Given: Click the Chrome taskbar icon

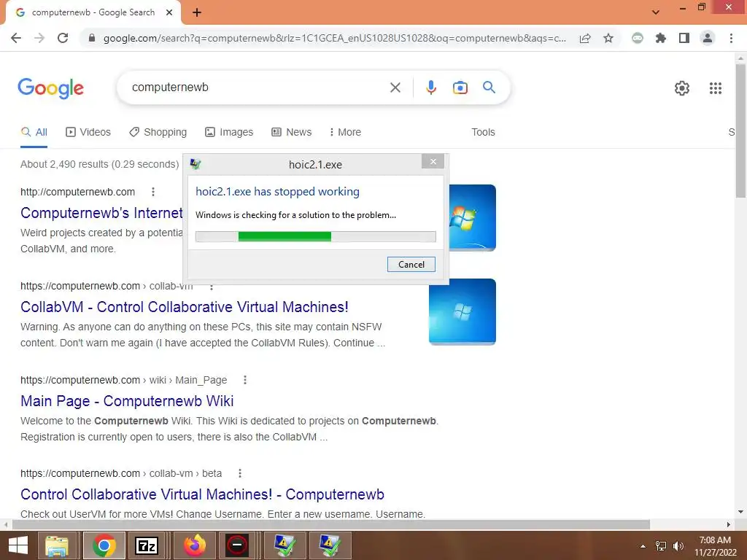Looking at the screenshot, I should tap(104, 545).
